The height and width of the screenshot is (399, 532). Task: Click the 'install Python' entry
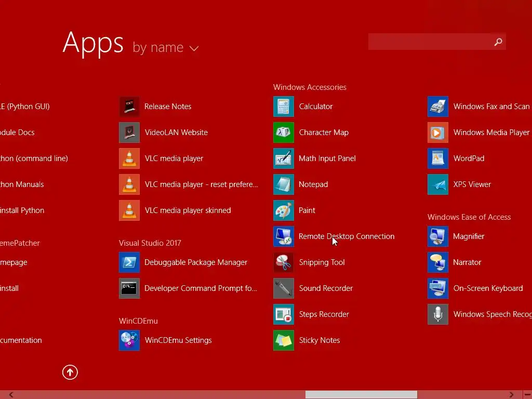click(22, 210)
